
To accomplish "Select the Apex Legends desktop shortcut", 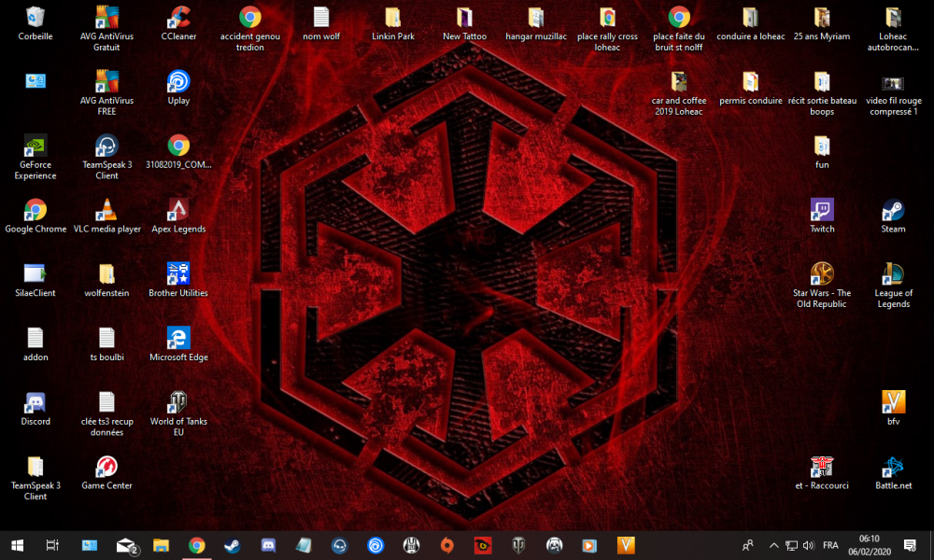I will click(x=178, y=217).
